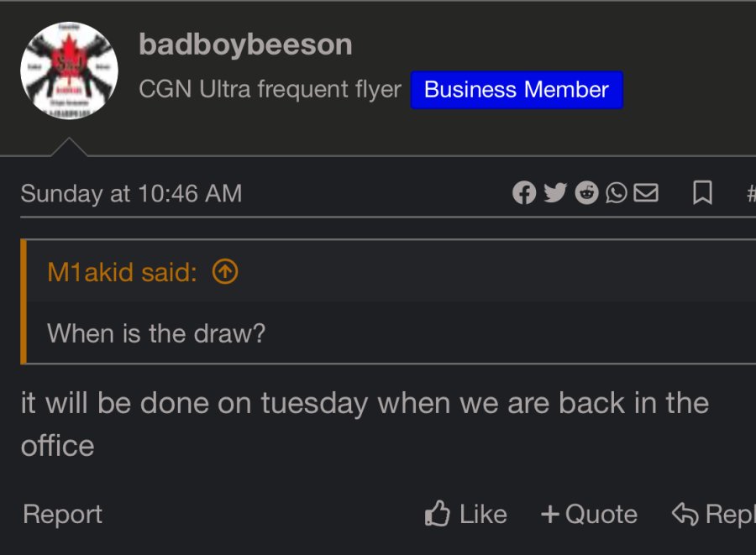This screenshot has width=756, height=555.
Task: Click the post number hash link
Action: pos(750,194)
